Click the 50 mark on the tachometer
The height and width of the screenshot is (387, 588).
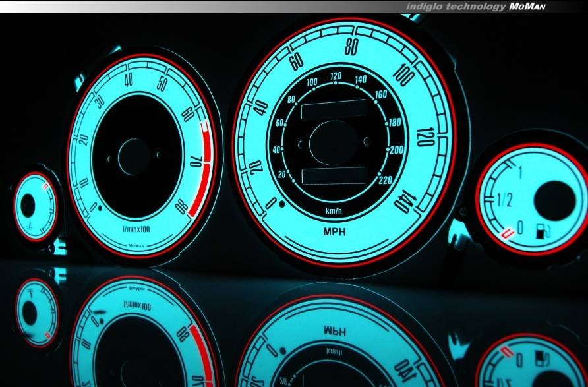162,83
